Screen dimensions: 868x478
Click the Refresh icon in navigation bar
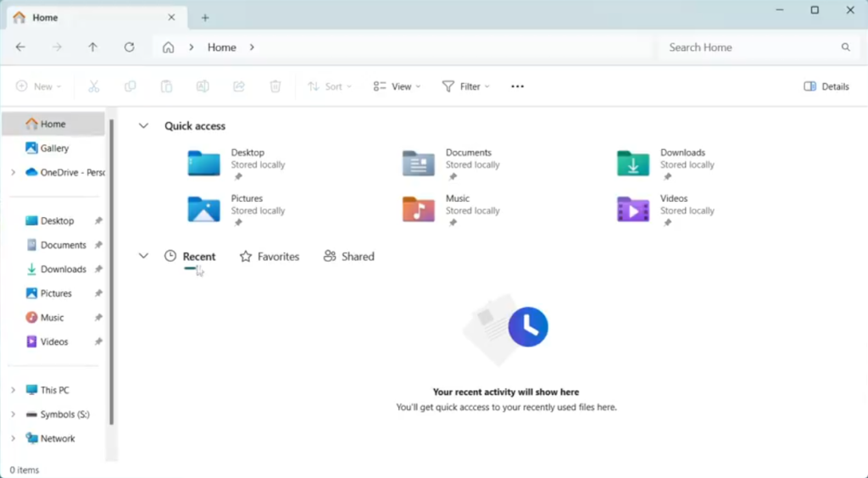[x=129, y=47]
